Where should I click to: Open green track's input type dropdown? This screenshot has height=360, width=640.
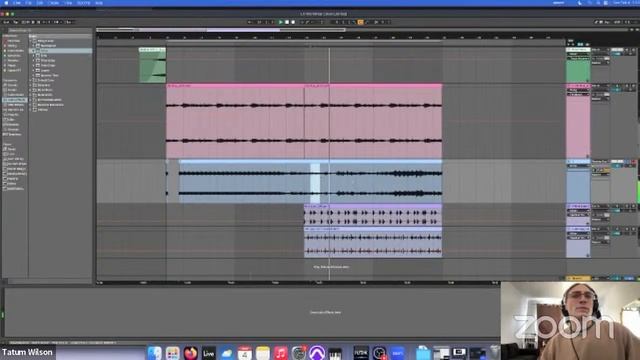[601, 50]
